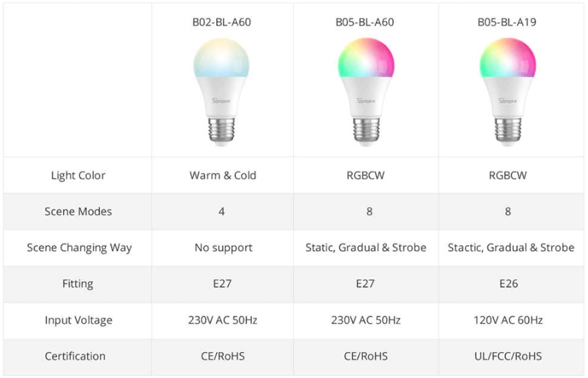
Task: Click the Light Color row label
Action: [78, 176]
